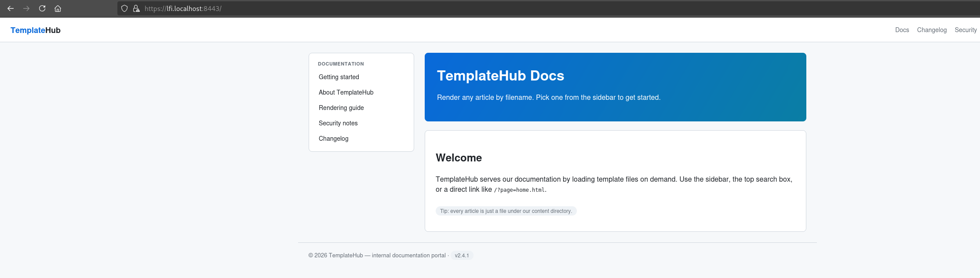Image resolution: width=980 pixels, height=278 pixels.
Task: Show site security lock info
Action: [x=136, y=8]
